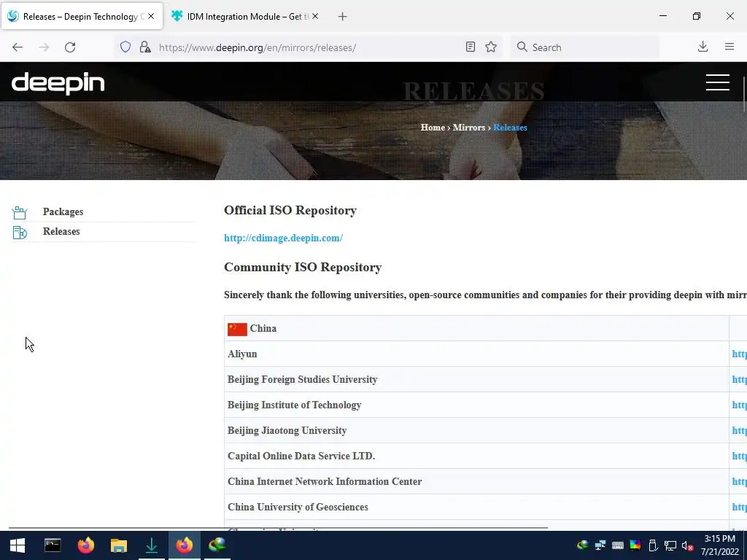Screen dimensions: 747x560
Task: Switch to the active Firefox taskbar window
Action: click(185, 545)
